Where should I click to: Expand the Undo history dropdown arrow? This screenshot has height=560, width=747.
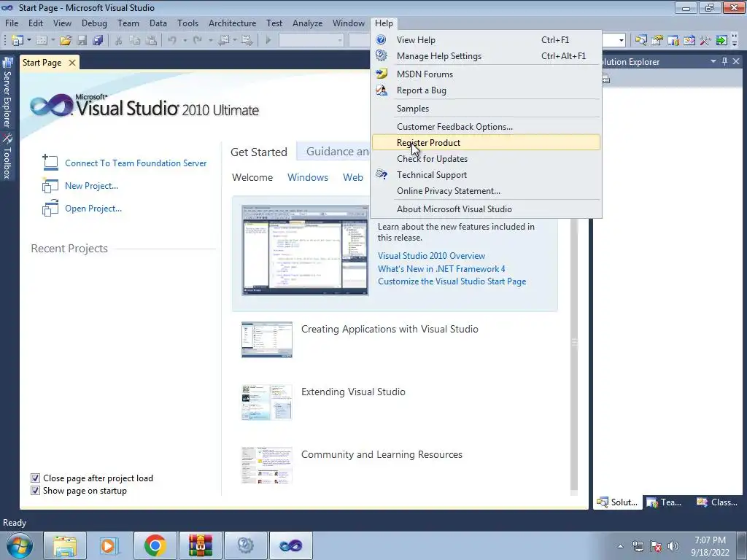pyautogui.click(x=185, y=41)
